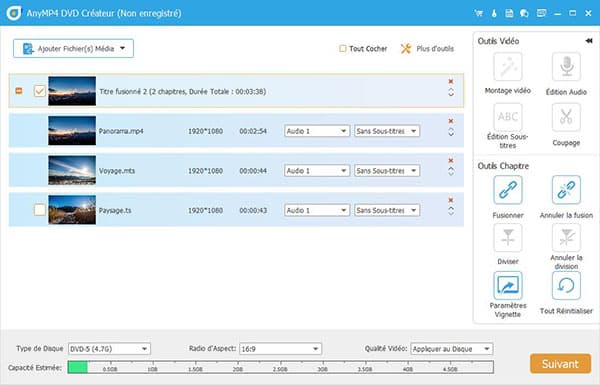Viewport: 600px width, 385px height.
Task: Select the Titre fusionné 2 thumbnail
Action: tap(72, 91)
